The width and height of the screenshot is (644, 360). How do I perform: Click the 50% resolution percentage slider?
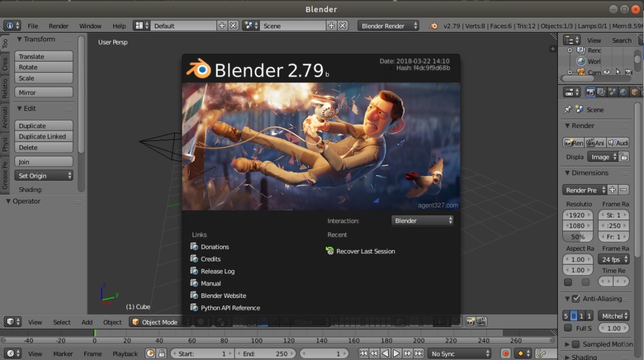pyautogui.click(x=578, y=237)
